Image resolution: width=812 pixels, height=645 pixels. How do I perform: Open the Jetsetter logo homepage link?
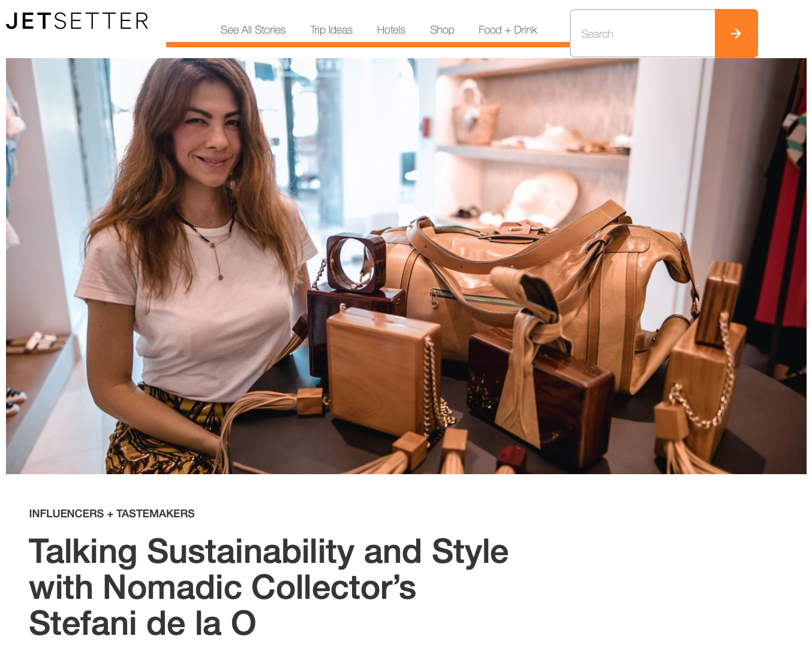click(77, 22)
